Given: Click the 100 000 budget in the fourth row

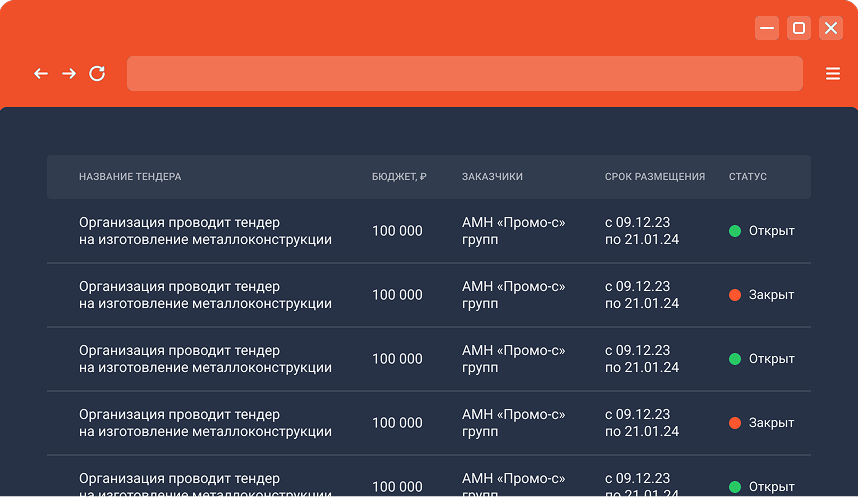Looking at the screenshot, I should click(x=397, y=423).
